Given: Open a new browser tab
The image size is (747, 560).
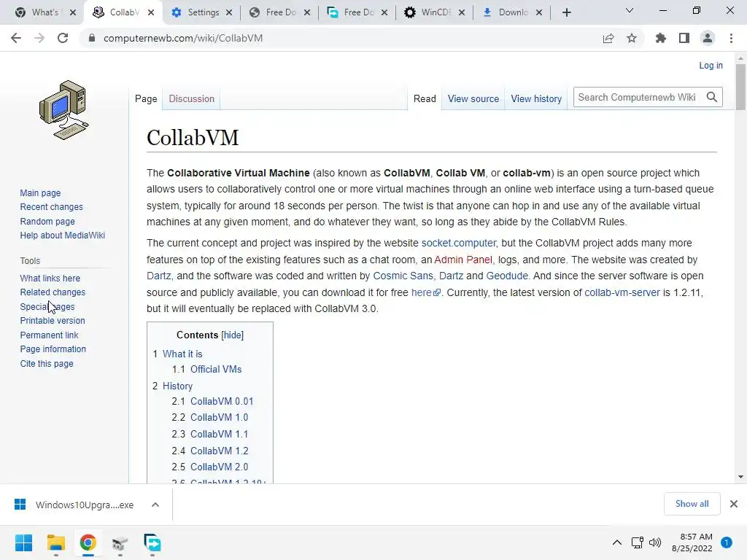Looking at the screenshot, I should coord(566,12).
